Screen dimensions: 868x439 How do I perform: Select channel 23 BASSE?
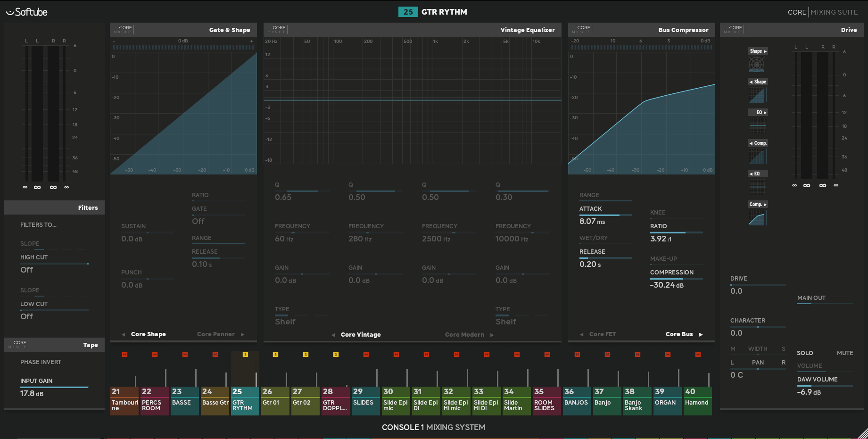click(185, 401)
